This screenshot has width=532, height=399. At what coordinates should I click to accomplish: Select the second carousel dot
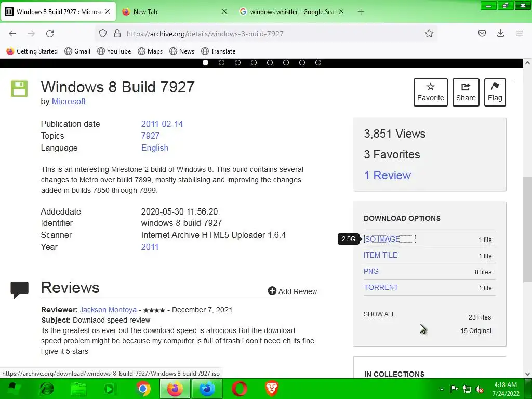[221, 63]
